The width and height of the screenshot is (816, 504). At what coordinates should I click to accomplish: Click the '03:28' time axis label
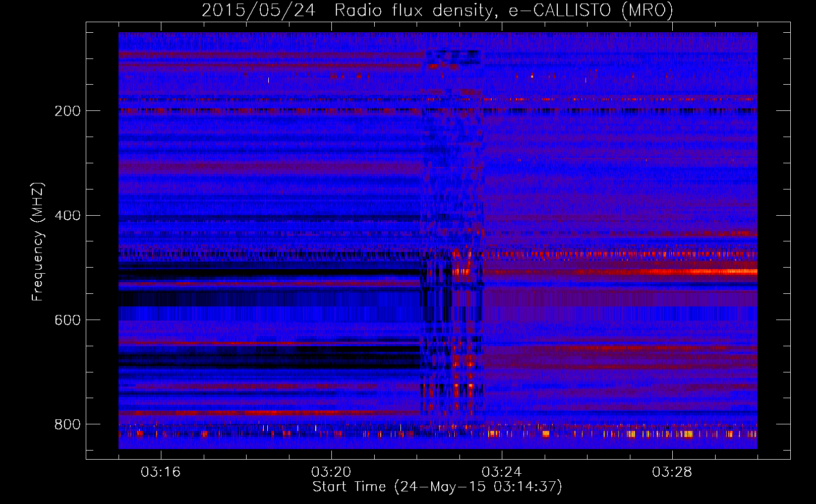coord(672,472)
